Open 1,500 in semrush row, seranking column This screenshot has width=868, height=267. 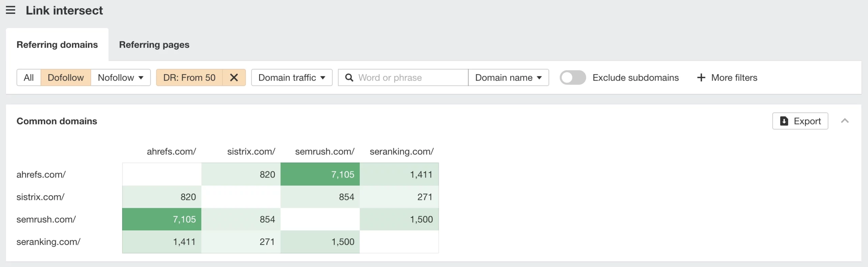pos(399,219)
